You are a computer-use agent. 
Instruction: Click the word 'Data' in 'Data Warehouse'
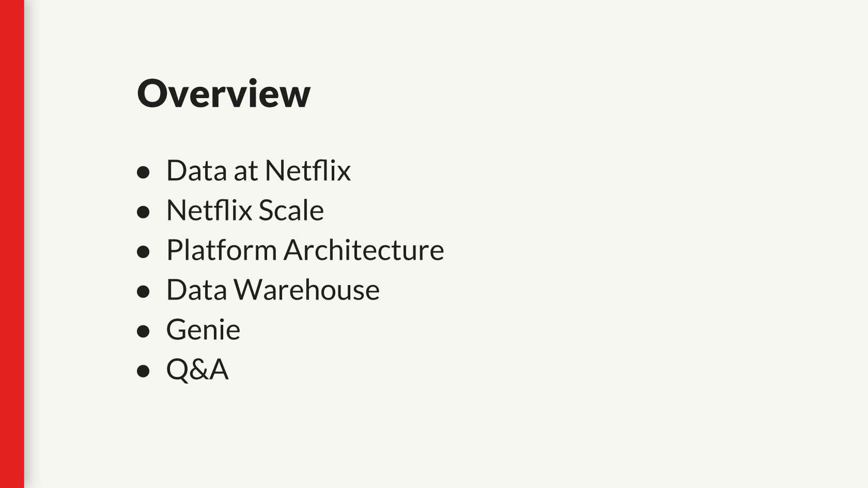point(196,290)
